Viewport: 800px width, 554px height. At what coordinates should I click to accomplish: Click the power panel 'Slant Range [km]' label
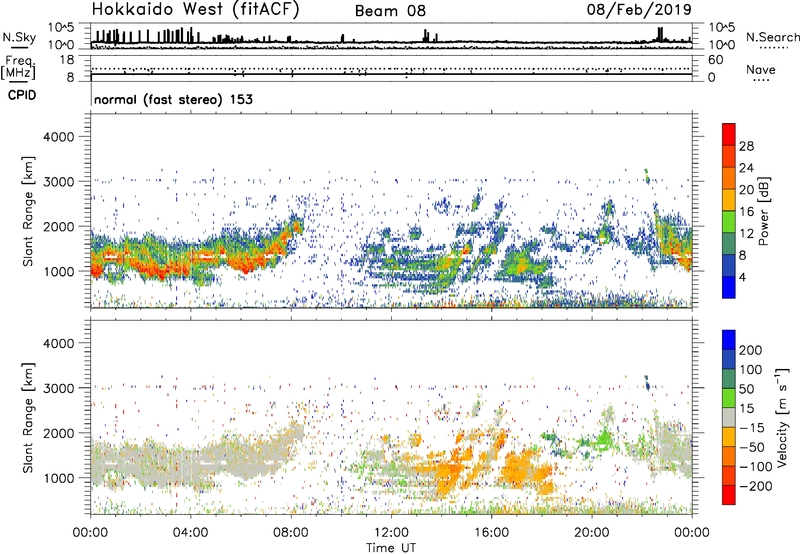28,211
